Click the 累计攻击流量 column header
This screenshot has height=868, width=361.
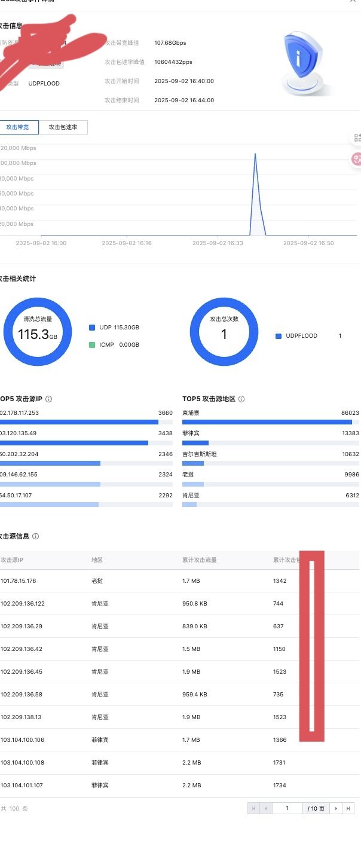coord(200,560)
